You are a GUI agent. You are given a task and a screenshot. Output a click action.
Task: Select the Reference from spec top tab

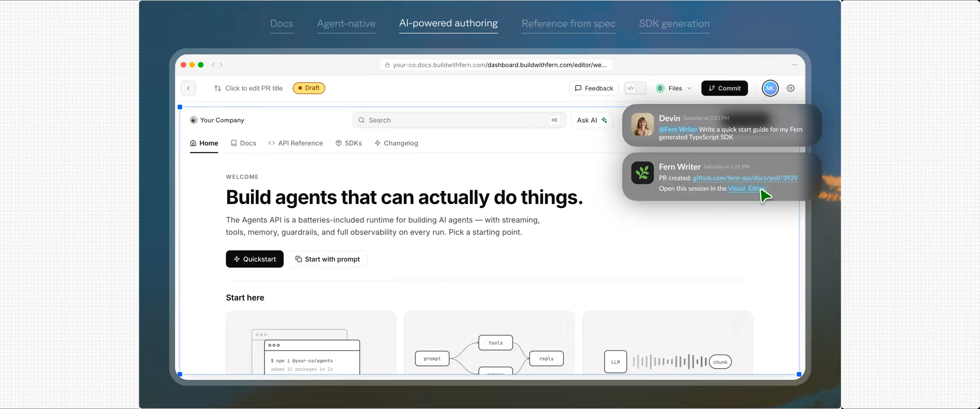click(568, 24)
